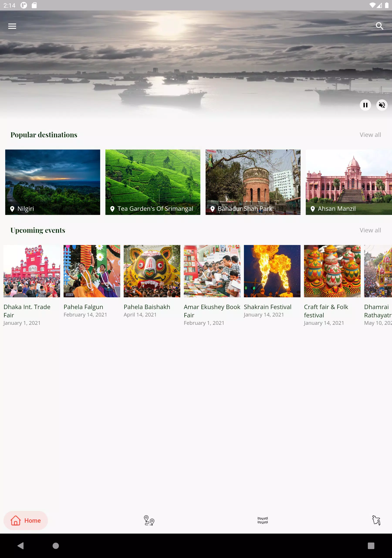This screenshot has height=558, width=392.
Task: Open the Pahela Falgun event image
Action: (92, 271)
